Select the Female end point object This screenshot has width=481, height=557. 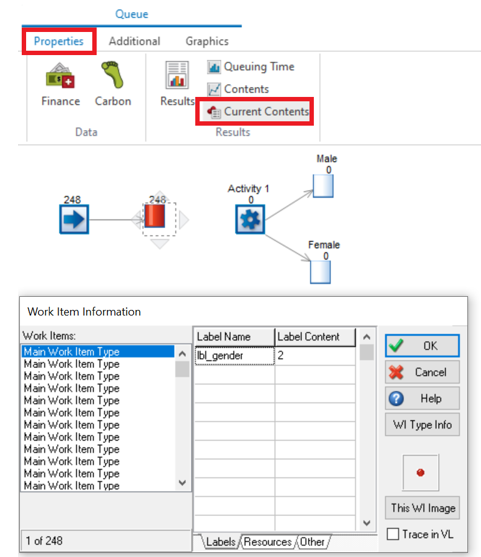[x=320, y=272]
